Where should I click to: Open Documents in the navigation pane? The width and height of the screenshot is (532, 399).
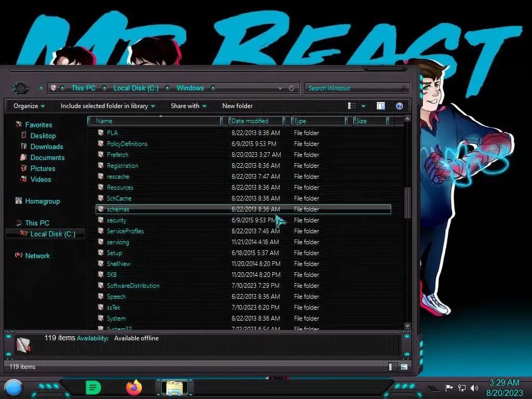click(47, 157)
